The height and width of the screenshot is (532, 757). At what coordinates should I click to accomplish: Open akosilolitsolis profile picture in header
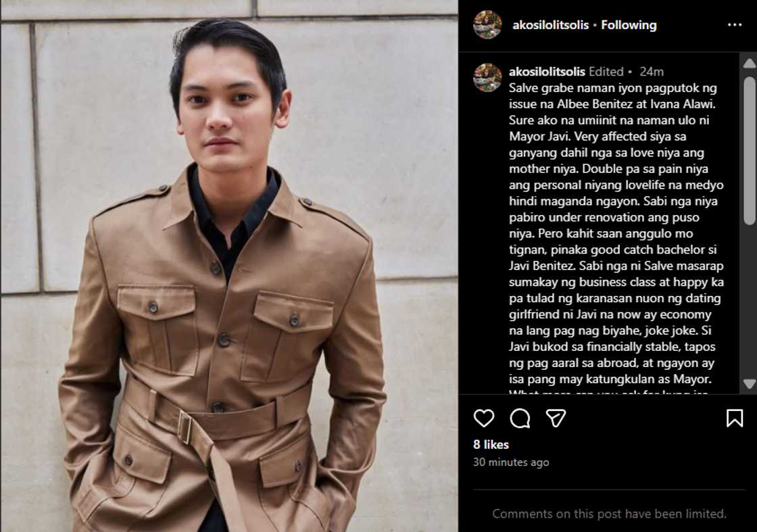coord(487,24)
